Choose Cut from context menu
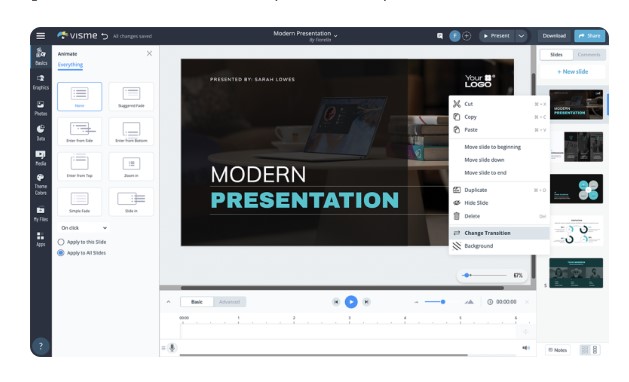 [499, 104]
